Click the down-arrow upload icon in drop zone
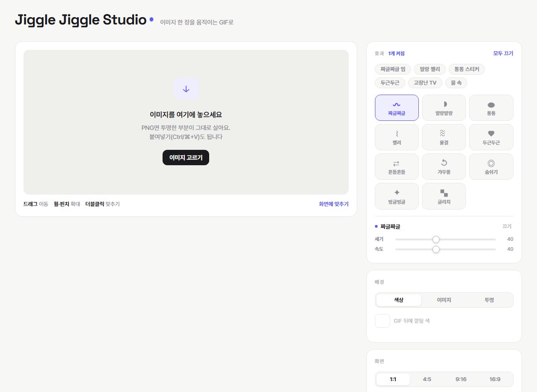The width and height of the screenshot is (537, 392). point(186,89)
